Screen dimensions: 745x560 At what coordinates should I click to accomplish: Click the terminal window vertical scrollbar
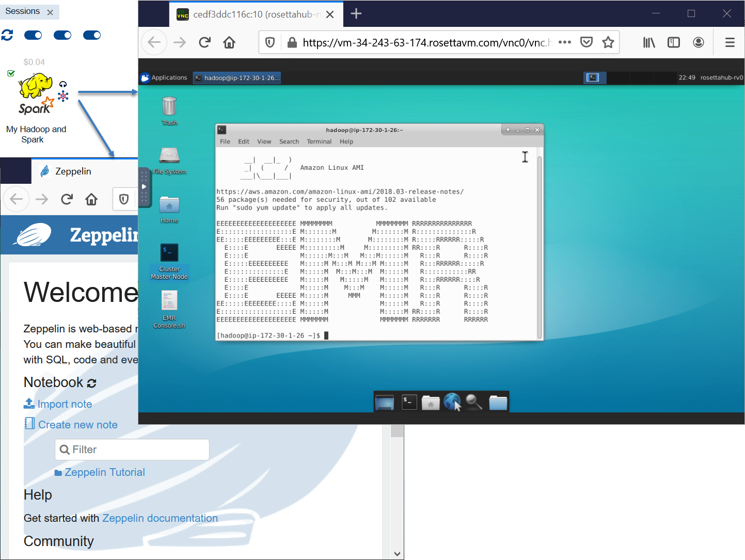tap(540, 247)
